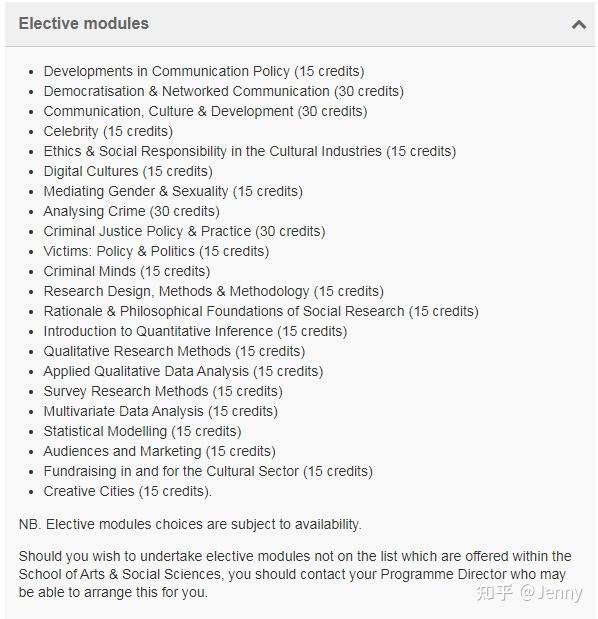Click Victims: Policy & Politics entry
Screen dimensions: 598x619
(156, 251)
